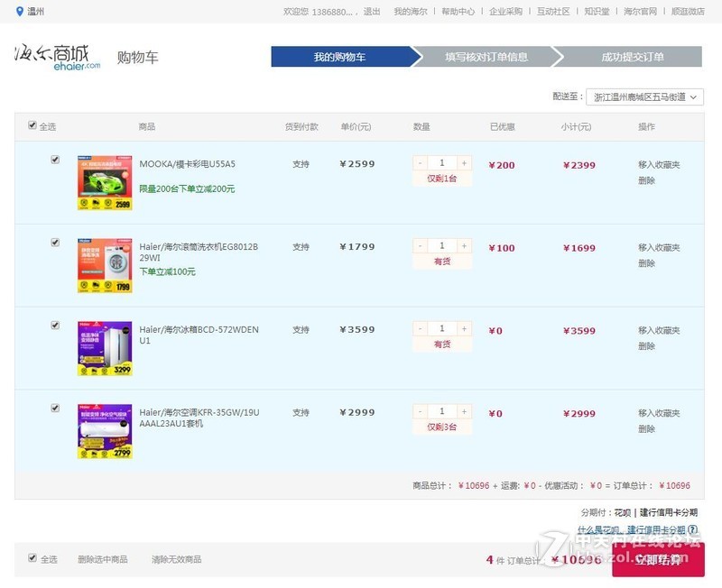
Task: Uncheck the MOOKA 模卡彩电 U55A5 item checkbox
Action: 55,160
